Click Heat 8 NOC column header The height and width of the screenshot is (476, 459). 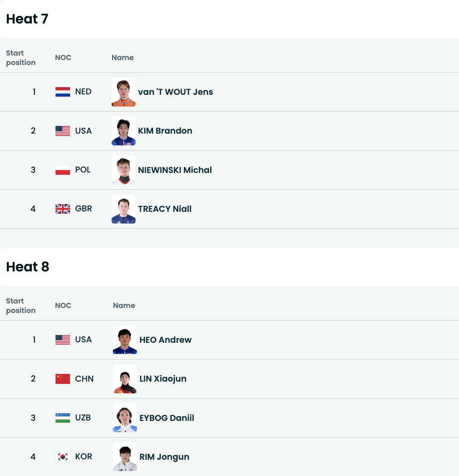coord(63,306)
